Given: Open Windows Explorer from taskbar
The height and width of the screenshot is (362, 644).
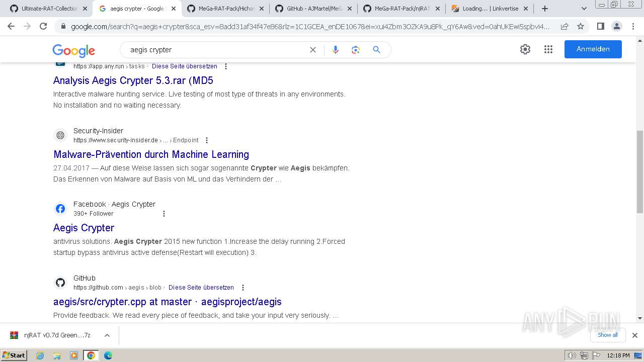Looking at the screenshot, I should (57, 355).
